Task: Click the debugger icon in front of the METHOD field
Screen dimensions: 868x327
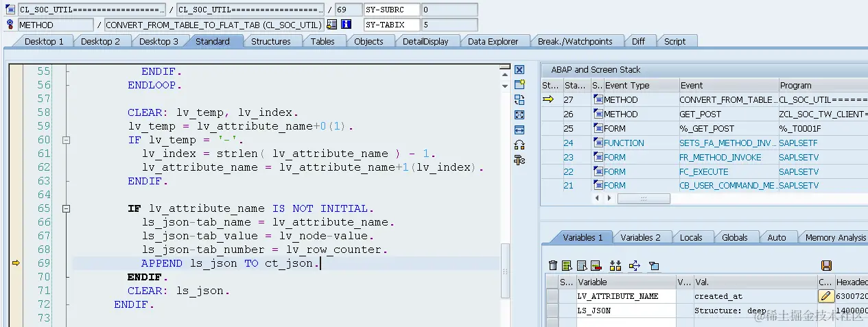Action: [x=10, y=25]
